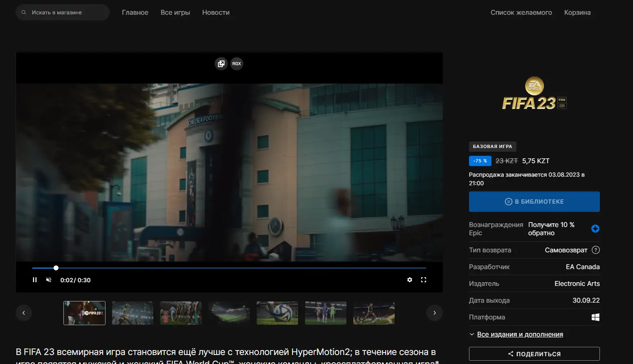
Task: Select the second media thumbnail
Action: click(132, 313)
